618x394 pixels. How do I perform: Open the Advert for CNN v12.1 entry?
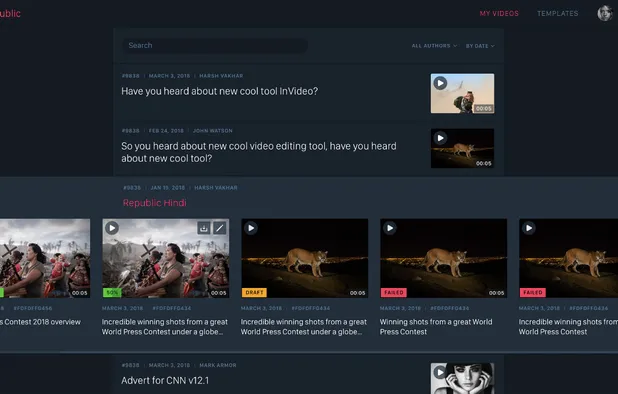click(x=165, y=381)
